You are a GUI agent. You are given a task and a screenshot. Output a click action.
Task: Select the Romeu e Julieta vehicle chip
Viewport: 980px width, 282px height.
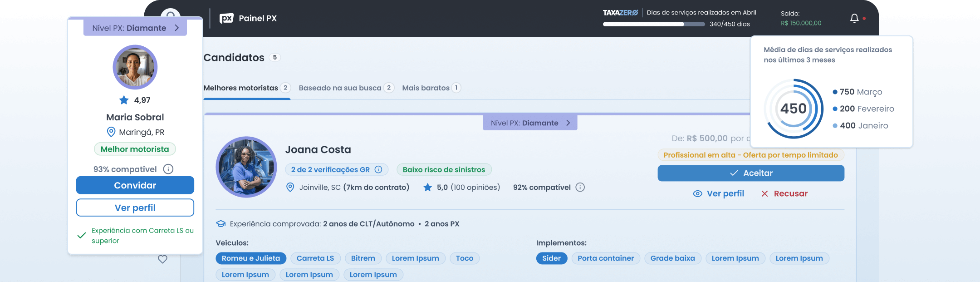251,258
